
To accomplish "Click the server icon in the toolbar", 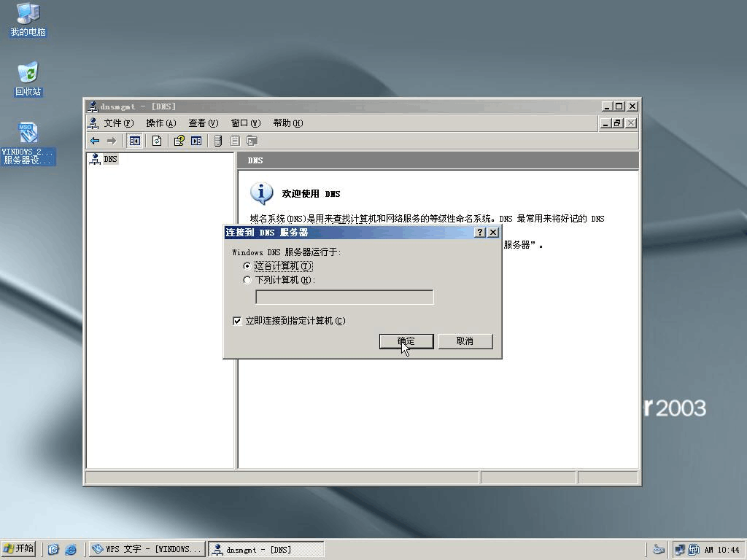I will [x=218, y=141].
